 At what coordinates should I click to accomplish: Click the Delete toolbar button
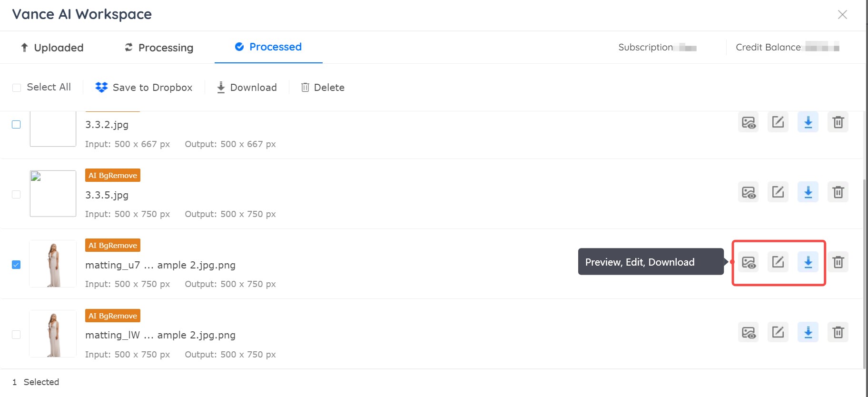[323, 88]
